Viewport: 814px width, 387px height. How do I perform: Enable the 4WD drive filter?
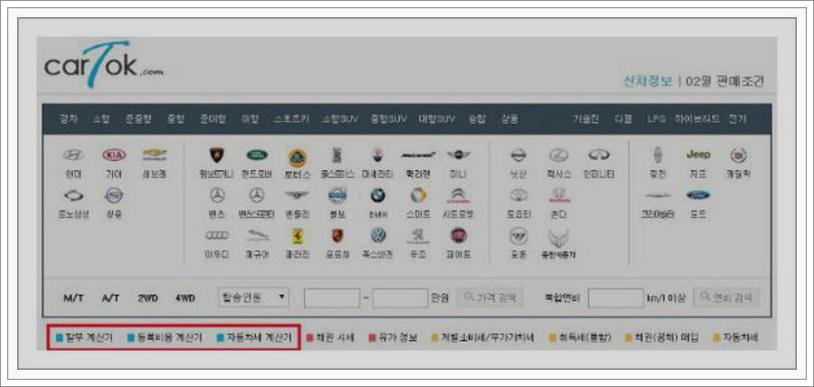click(x=185, y=298)
